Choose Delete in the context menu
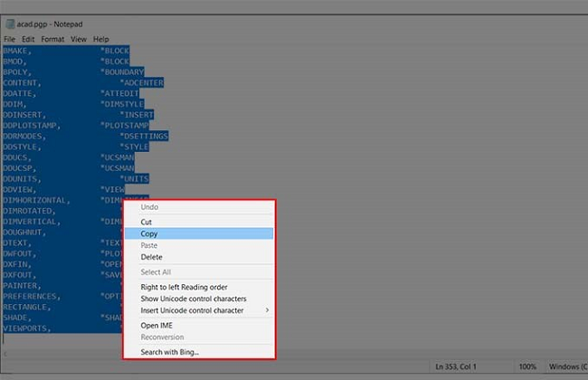Viewport: 588px width, 380px height. (199, 257)
